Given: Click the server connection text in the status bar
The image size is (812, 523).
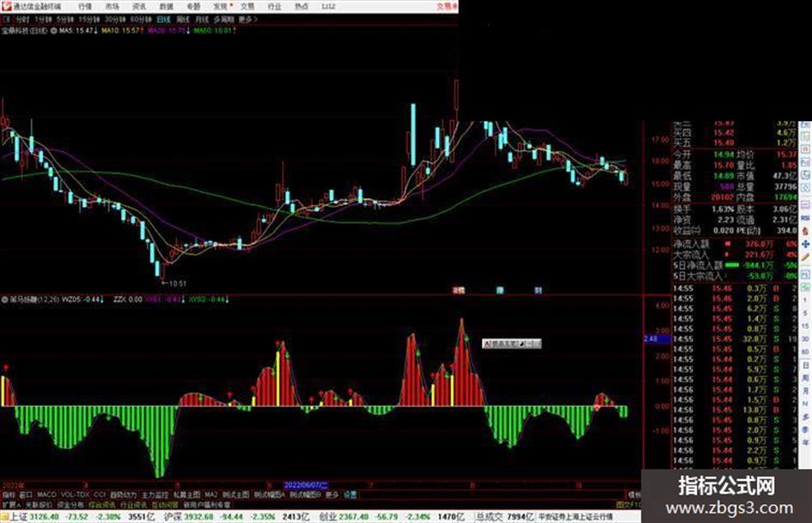Looking at the screenshot, I should 576,517.
